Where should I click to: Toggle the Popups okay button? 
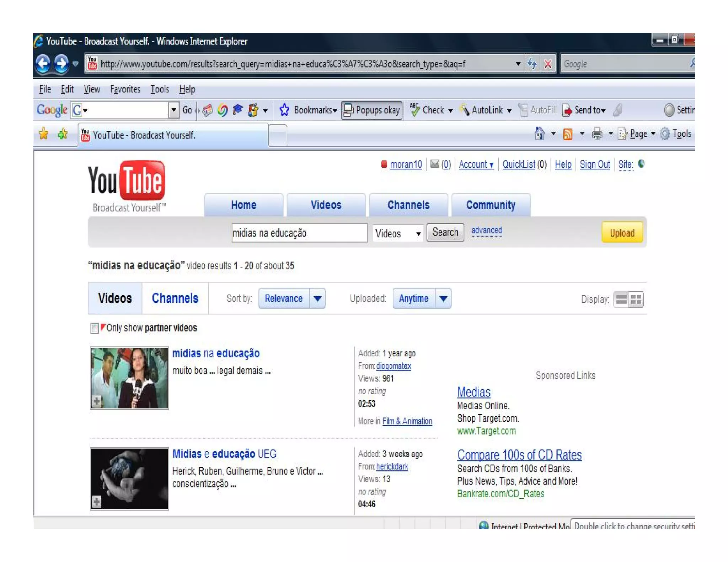click(x=372, y=110)
